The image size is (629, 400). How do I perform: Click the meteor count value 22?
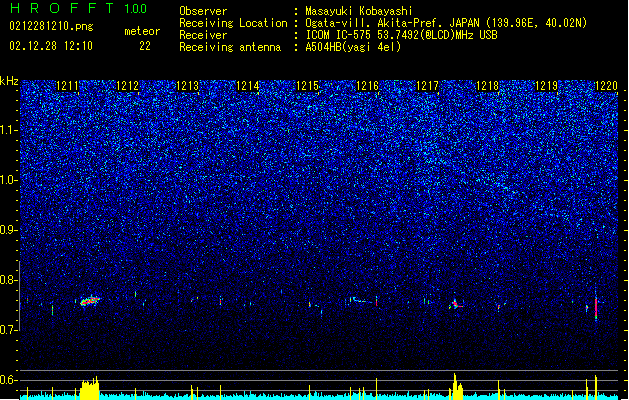click(145, 46)
